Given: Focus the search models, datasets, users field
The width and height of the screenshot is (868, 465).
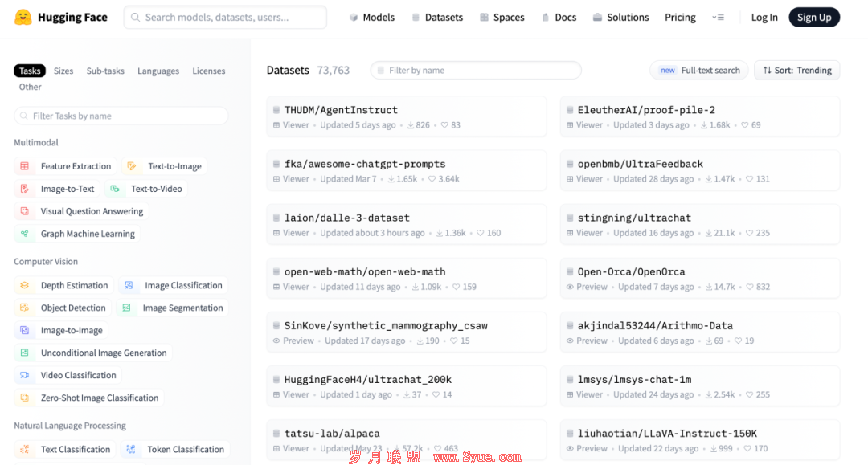Looking at the screenshot, I should 225,18.
